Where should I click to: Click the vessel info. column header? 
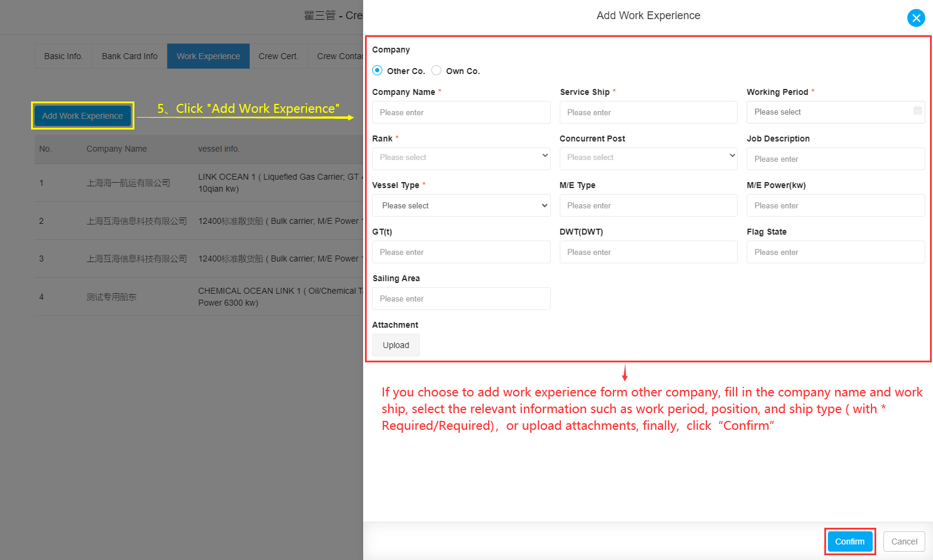(219, 149)
